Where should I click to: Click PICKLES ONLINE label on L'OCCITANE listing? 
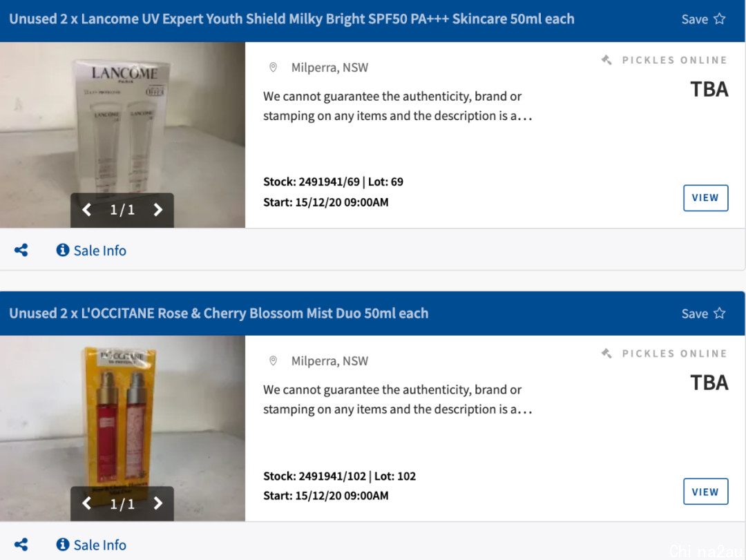675,354
